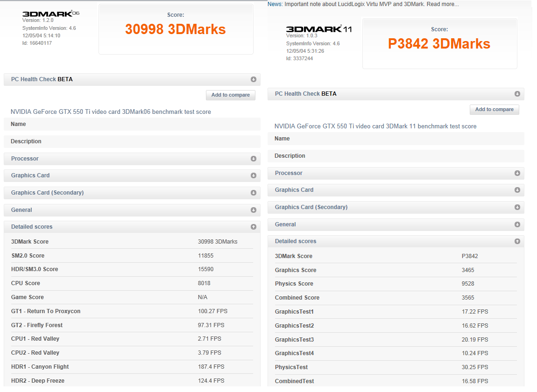Image resolution: width=537 pixels, height=392 pixels.
Task: Click HDR1 - Canyon Flight row label
Action: click(40, 367)
